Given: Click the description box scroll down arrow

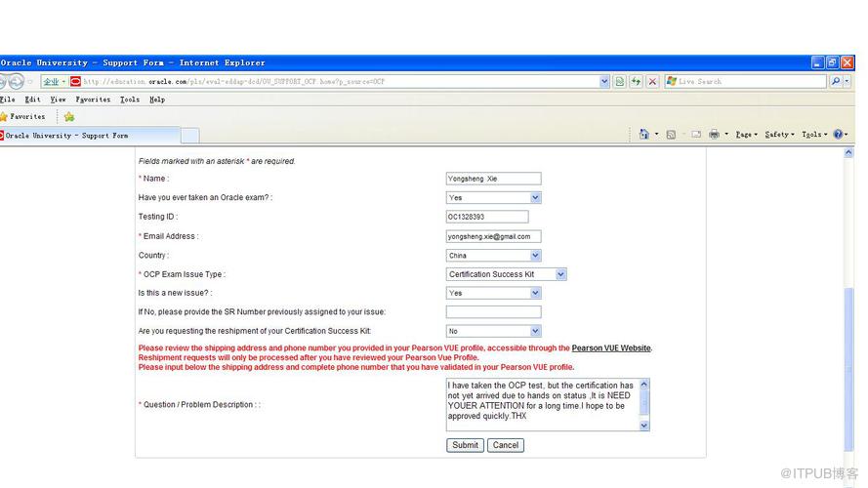Looking at the screenshot, I should (x=643, y=425).
